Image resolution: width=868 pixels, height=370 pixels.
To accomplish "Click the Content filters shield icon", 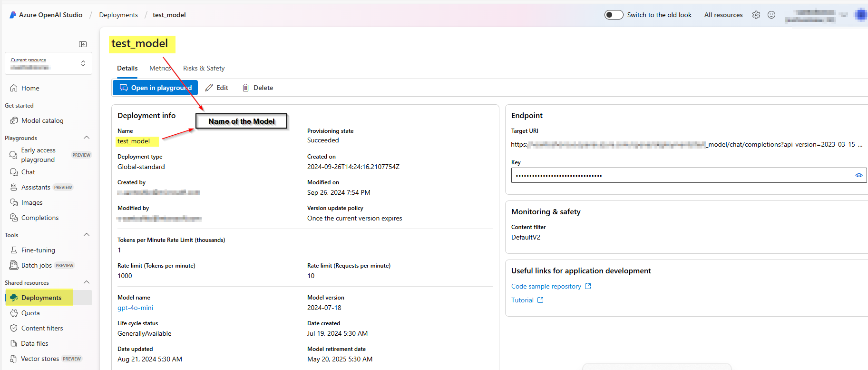I will click(14, 328).
